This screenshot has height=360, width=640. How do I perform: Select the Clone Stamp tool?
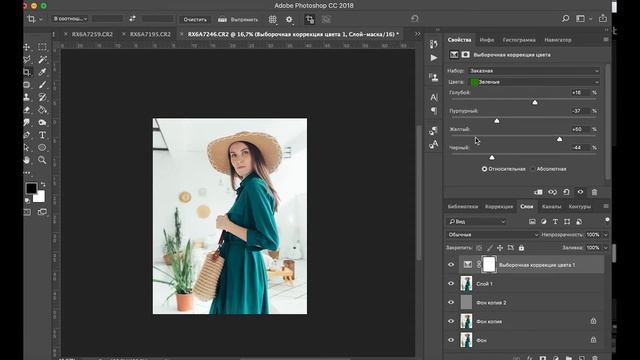(x=27, y=97)
